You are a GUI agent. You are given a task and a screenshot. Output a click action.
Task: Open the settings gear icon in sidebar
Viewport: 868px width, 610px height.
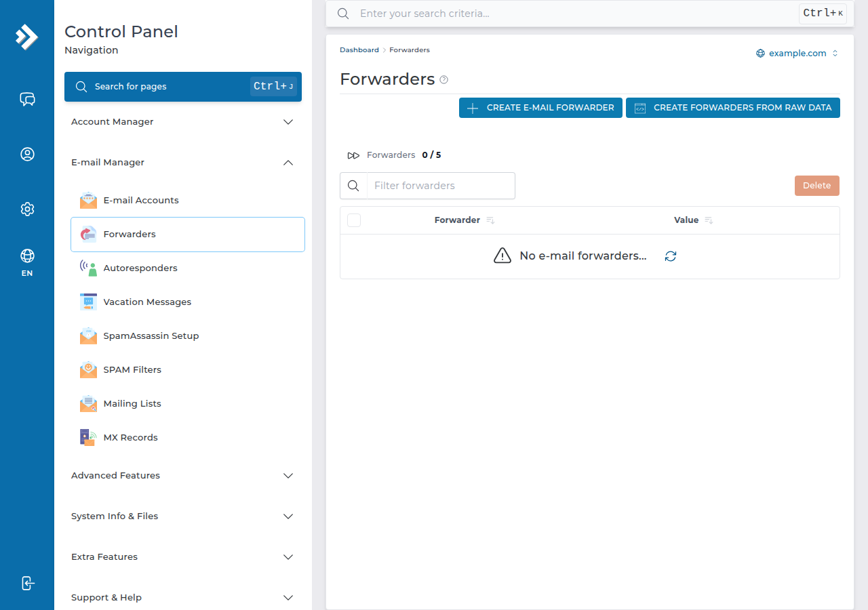point(27,209)
